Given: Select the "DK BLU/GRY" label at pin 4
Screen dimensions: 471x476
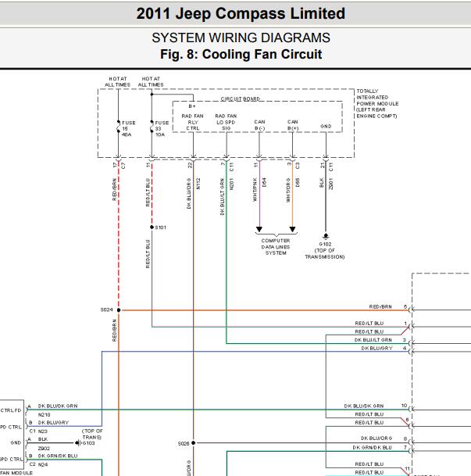Looking at the screenshot, I should (376, 348).
